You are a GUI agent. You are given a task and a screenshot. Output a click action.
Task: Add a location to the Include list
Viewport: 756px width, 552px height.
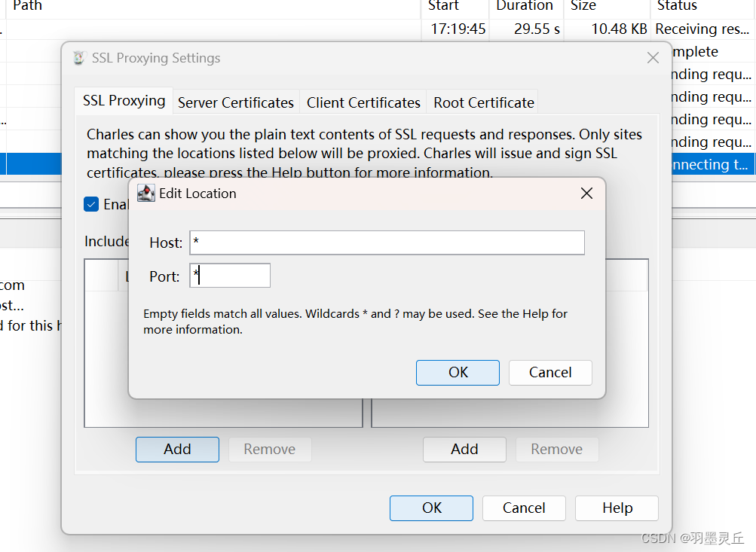coord(177,449)
